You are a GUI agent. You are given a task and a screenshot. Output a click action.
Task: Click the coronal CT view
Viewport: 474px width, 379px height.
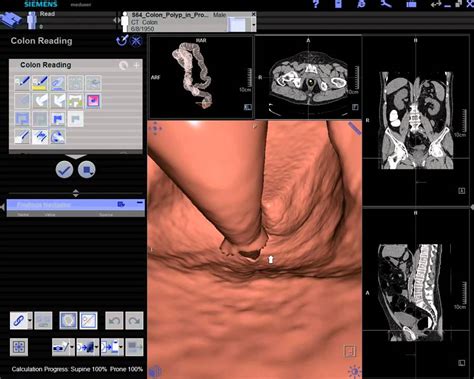click(416, 120)
